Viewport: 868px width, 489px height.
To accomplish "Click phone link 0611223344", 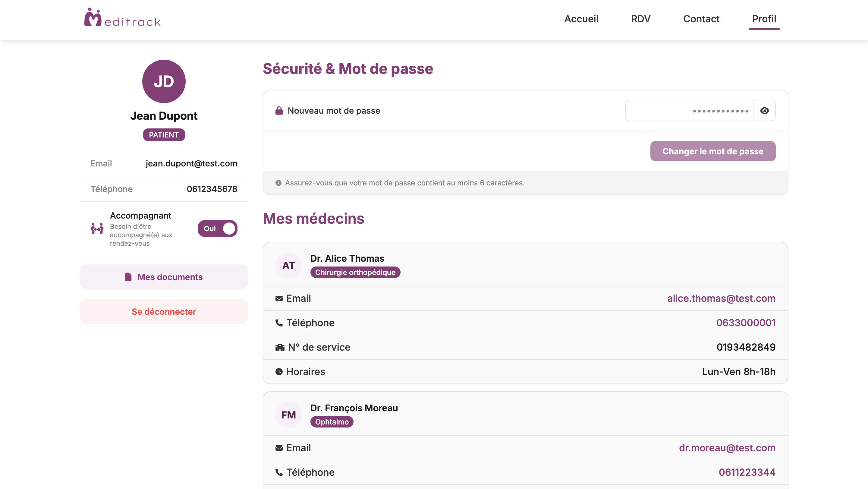I will [747, 472].
